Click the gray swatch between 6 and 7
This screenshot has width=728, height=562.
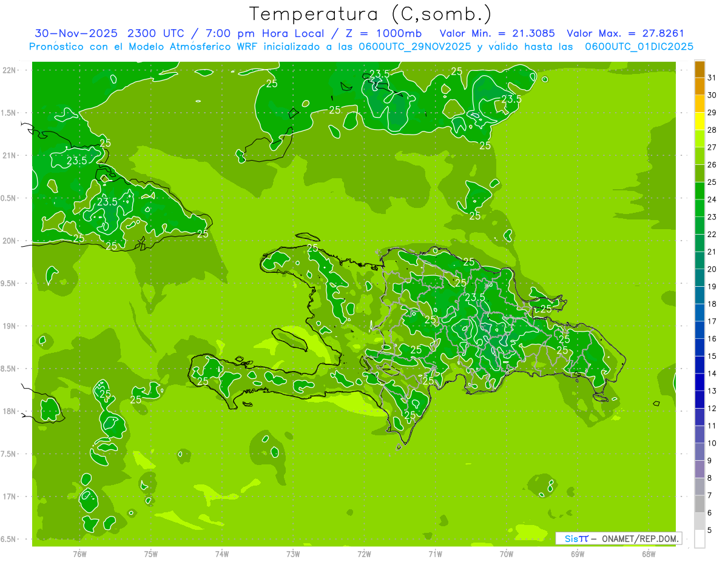click(x=699, y=504)
